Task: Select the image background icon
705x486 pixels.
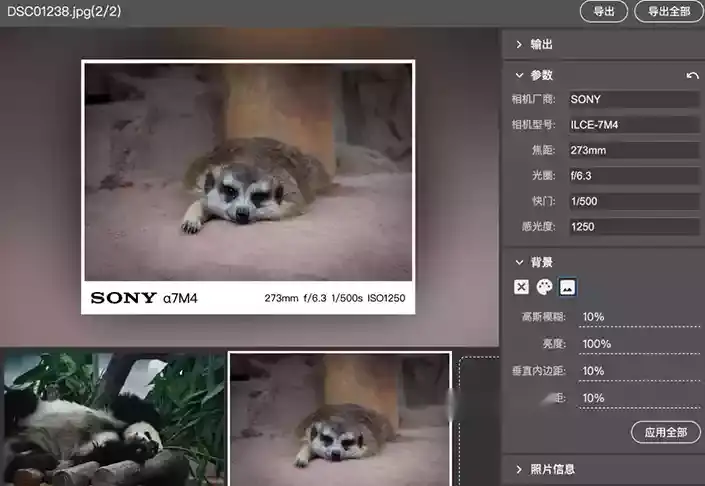Action: (x=567, y=287)
